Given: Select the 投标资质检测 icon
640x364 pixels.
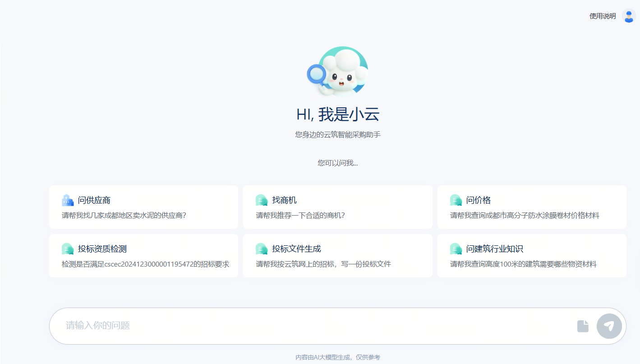Looking at the screenshot, I should (68, 249).
